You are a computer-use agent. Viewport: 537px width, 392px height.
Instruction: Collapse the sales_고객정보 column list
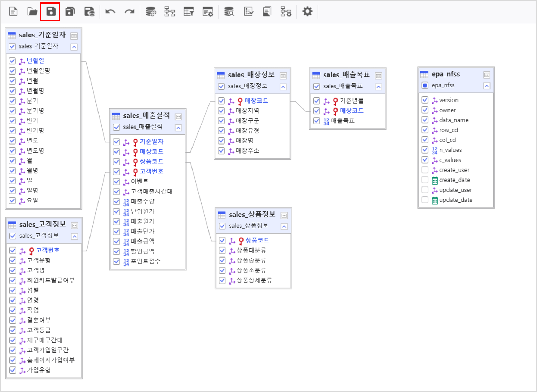click(74, 236)
